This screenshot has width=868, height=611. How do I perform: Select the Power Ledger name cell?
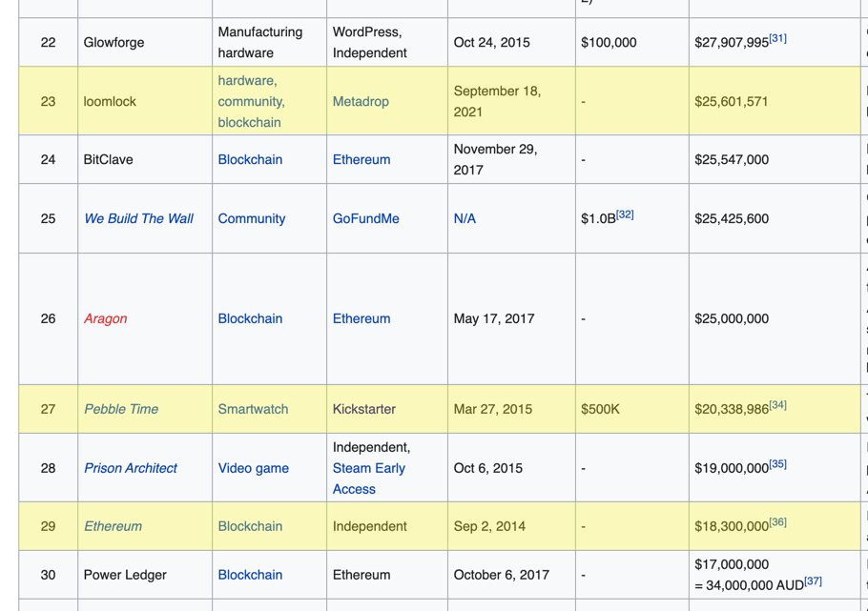pyautogui.click(x=145, y=575)
